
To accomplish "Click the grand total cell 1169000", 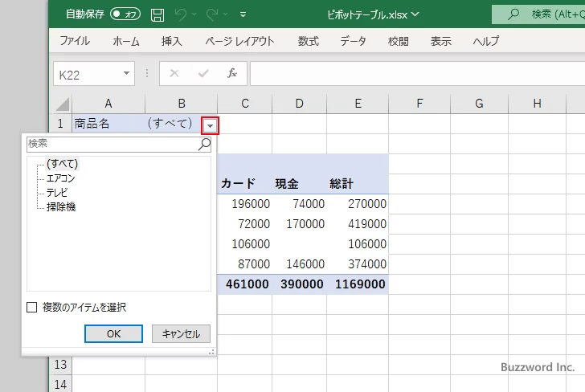I will (358, 284).
